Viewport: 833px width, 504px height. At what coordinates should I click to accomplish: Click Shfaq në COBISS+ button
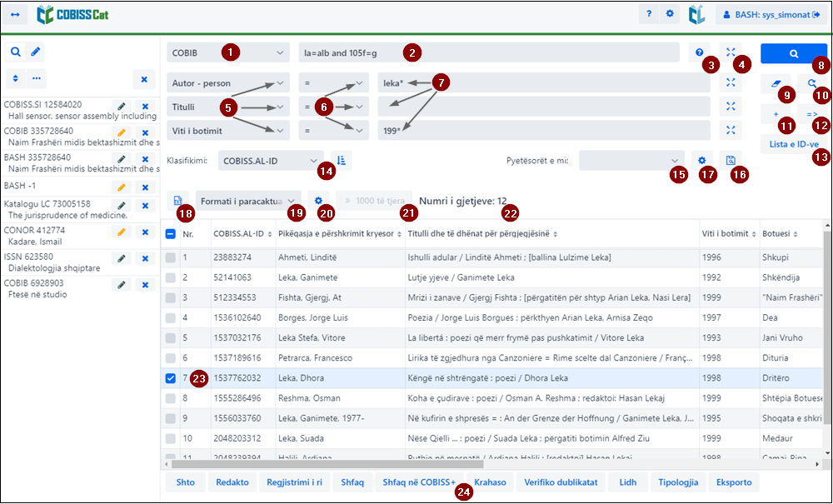pos(419,482)
